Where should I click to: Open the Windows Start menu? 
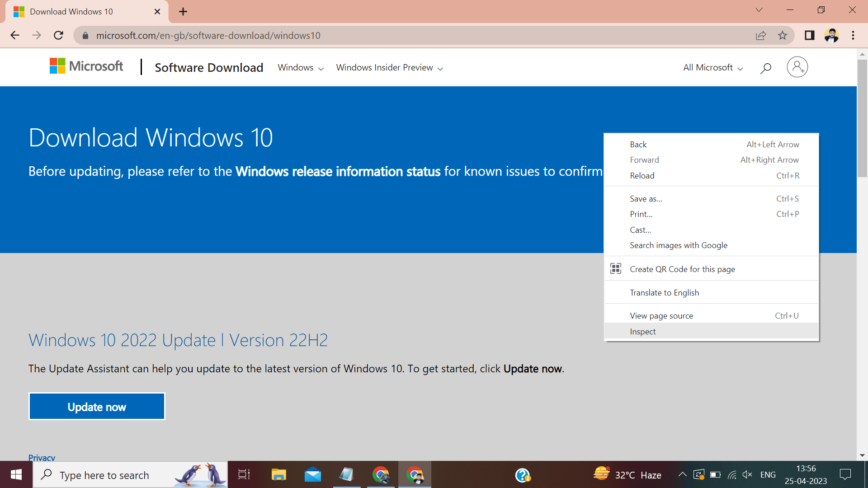(x=16, y=475)
